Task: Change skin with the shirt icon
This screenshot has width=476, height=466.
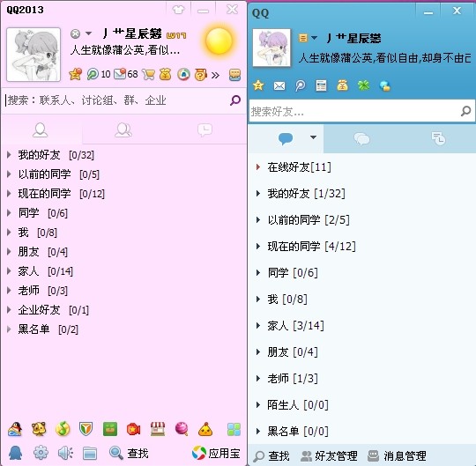Action: tap(178, 10)
